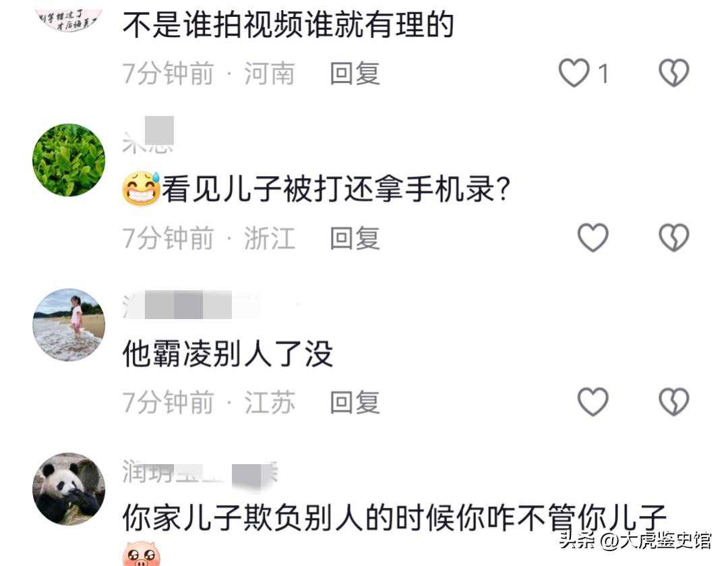Open the comment text 不是谁拍视频谁就有理的
Image resolution: width=728 pixels, height=566 pixels.
click(x=289, y=24)
